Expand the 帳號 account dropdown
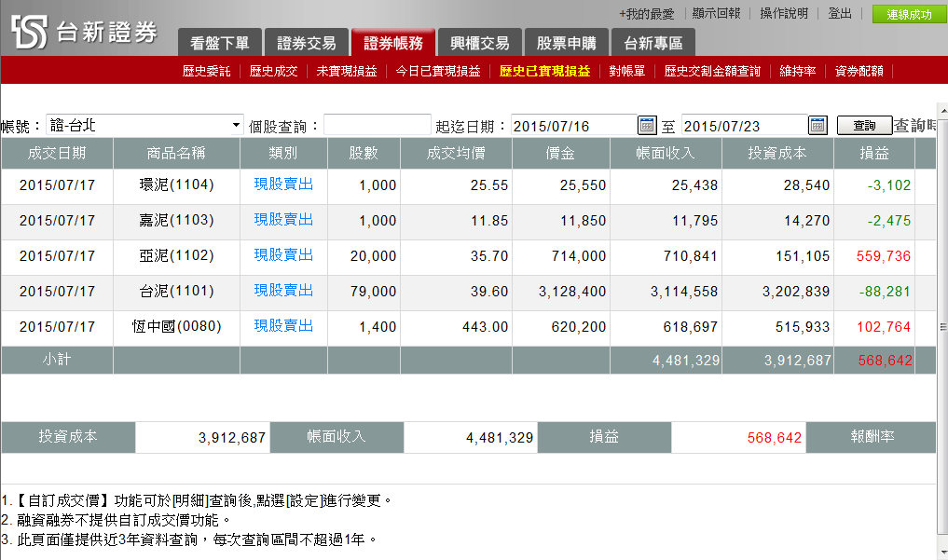948x560 pixels. pyautogui.click(x=236, y=125)
